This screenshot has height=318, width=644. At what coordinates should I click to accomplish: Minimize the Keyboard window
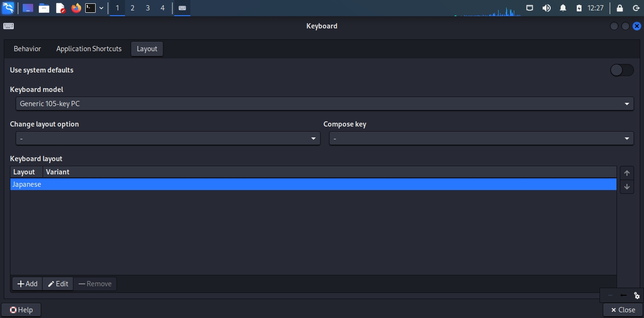(x=614, y=26)
